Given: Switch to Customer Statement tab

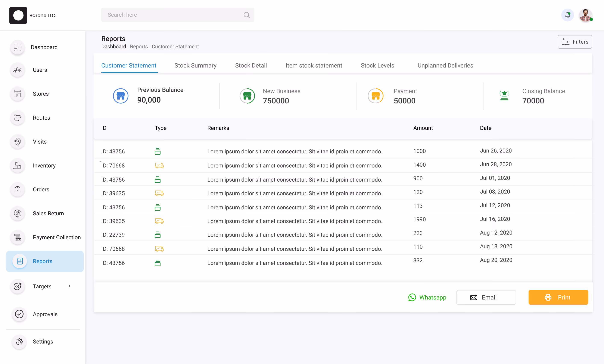Looking at the screenshot, I should (129, 65).
